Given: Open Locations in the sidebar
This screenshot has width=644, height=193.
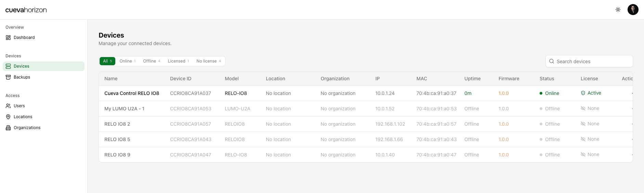Looking at the screenshot, I should coord(43,117).
